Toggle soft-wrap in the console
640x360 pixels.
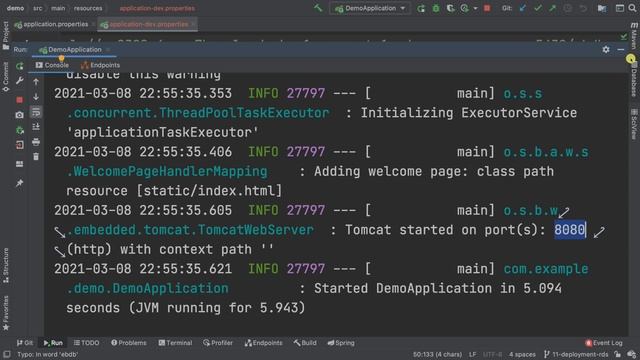point(36,112)
